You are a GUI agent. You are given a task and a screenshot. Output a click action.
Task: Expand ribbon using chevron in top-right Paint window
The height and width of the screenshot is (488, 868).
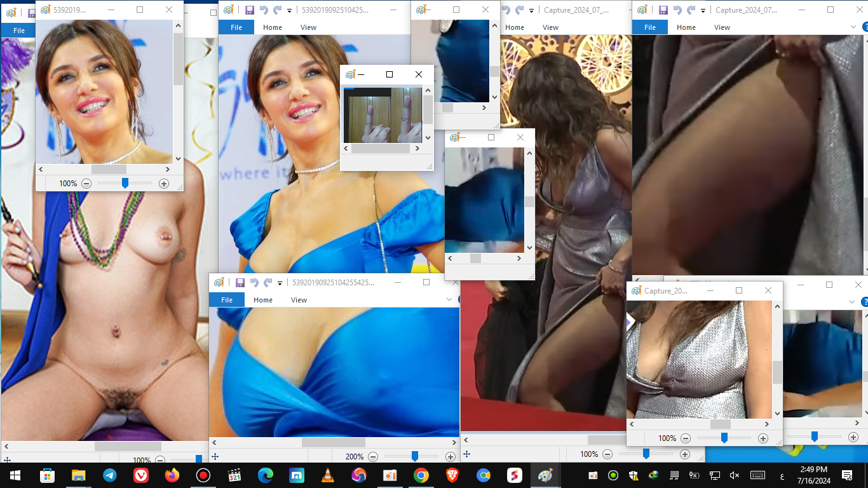click(x=853, y=27)
